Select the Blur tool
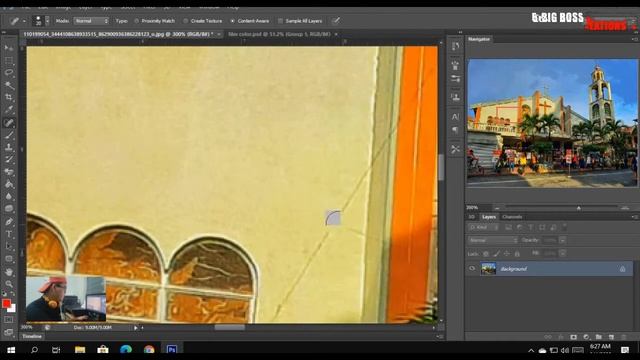This screenshot has width=640, height=360. tap(9, 196)
